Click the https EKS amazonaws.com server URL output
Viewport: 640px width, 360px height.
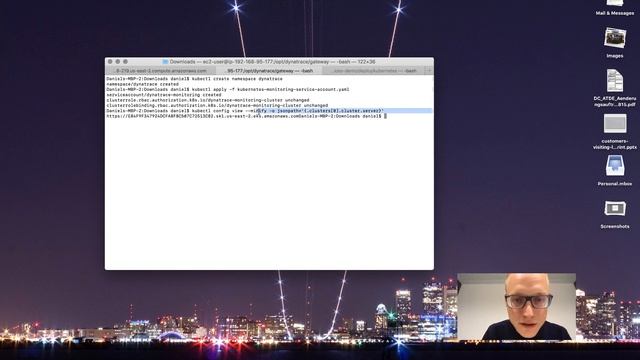click(x=202, y=116)
